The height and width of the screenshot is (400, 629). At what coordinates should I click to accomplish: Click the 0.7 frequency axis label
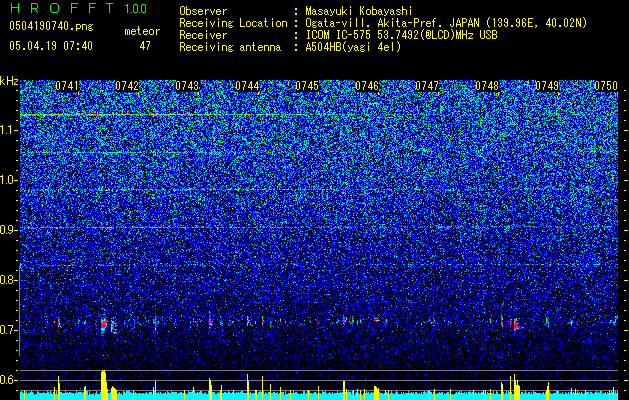[x=8, y=330]
